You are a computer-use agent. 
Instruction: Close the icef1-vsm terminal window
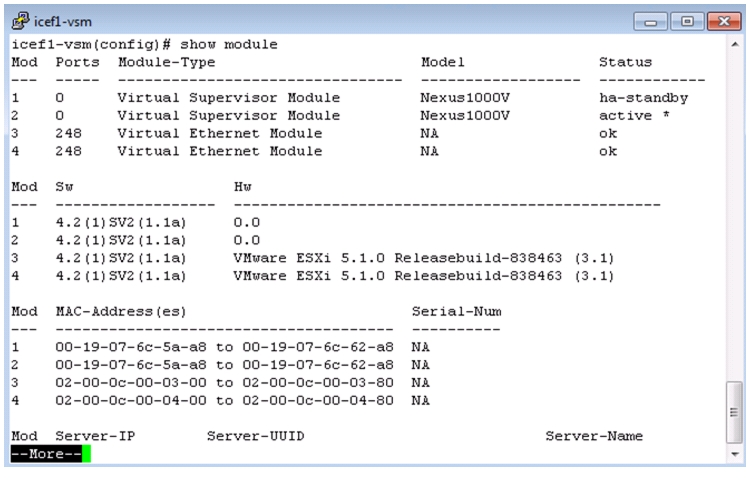tap(724, 22)
